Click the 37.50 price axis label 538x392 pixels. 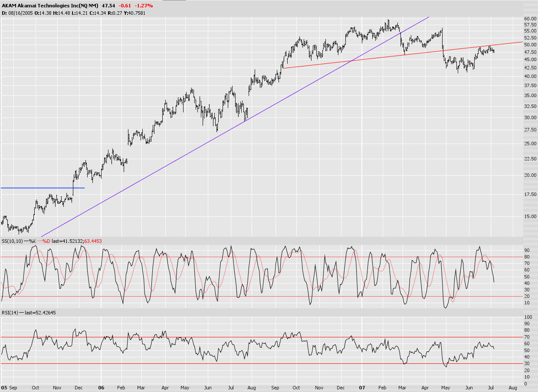click(530, 85)
